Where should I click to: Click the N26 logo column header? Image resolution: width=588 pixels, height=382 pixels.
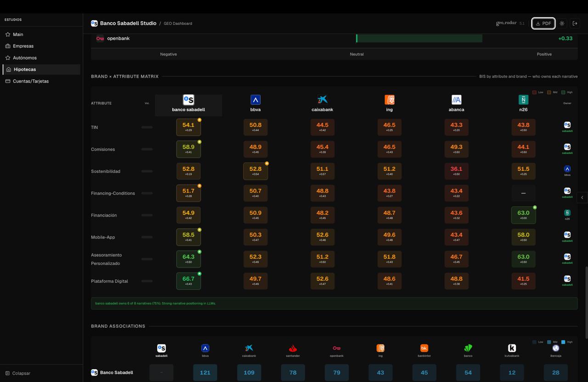pyautogui.click(x=523, y=100)
